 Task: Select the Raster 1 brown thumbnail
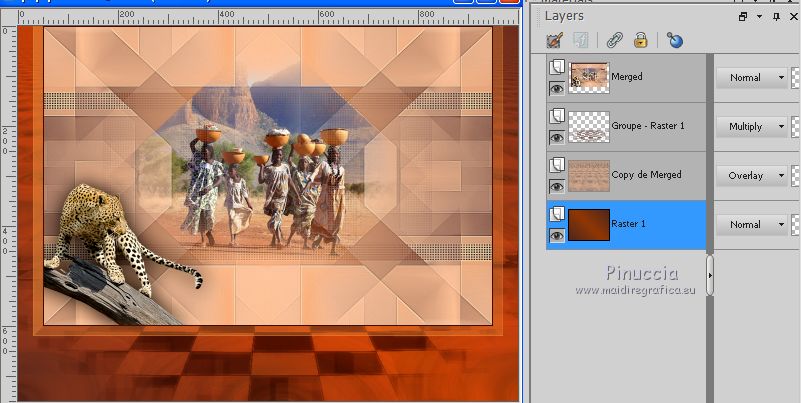589,225
